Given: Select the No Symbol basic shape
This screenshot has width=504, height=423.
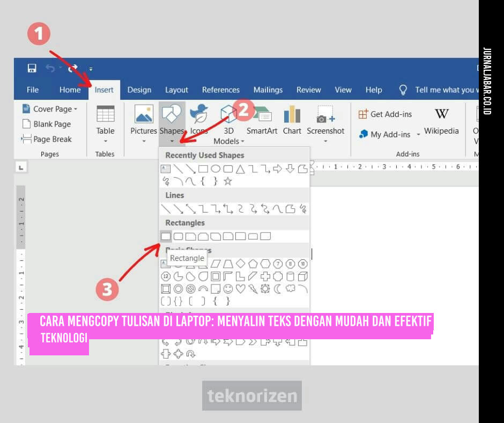Looking at the screenshot, I should coord(191,289).
